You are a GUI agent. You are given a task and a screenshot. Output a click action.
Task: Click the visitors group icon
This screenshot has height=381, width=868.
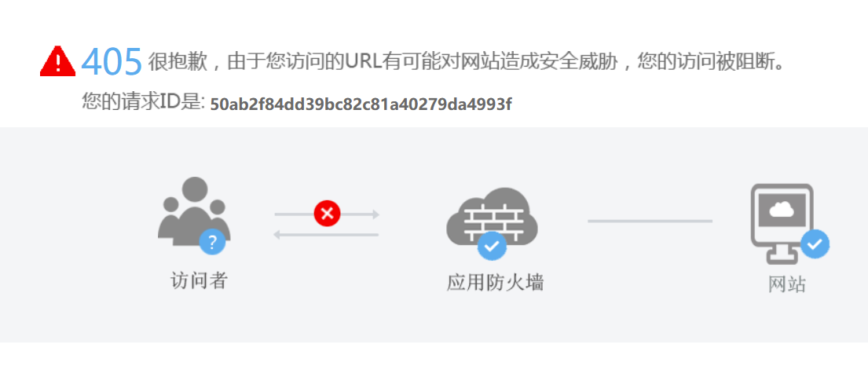tap(194, 211)
